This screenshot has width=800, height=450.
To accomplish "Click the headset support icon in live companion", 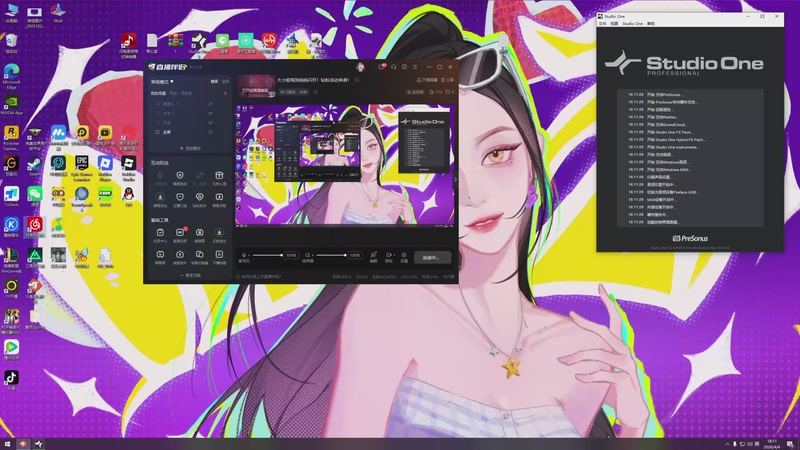I will [x=393, y=67].
